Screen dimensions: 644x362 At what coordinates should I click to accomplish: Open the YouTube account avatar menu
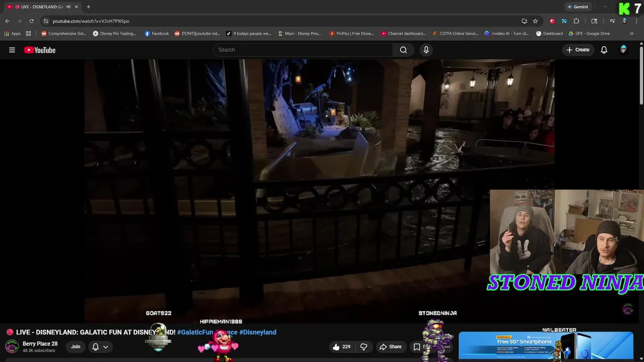(x=623, y=49)
